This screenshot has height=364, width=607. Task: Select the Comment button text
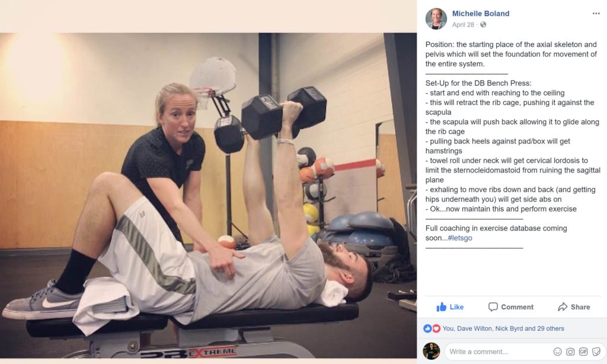(x=517, y=307)
